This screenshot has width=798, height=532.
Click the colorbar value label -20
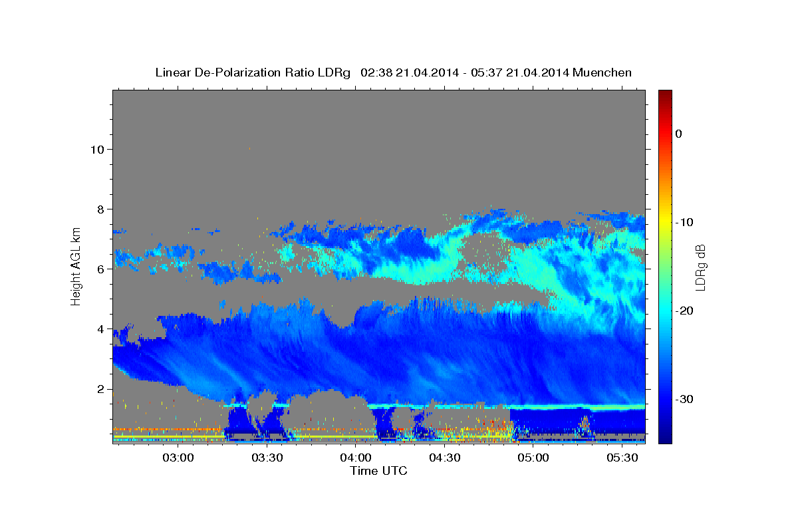tap(684, 311)
